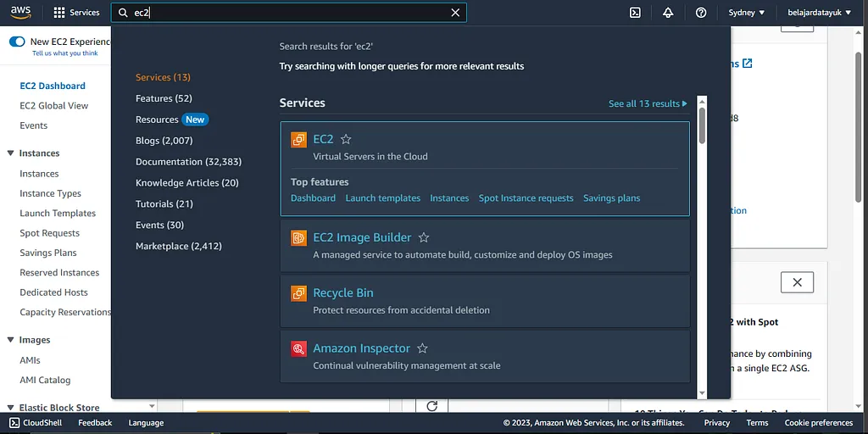Open the Instances sidebar item
868x434 pixels.
[39, 174]
